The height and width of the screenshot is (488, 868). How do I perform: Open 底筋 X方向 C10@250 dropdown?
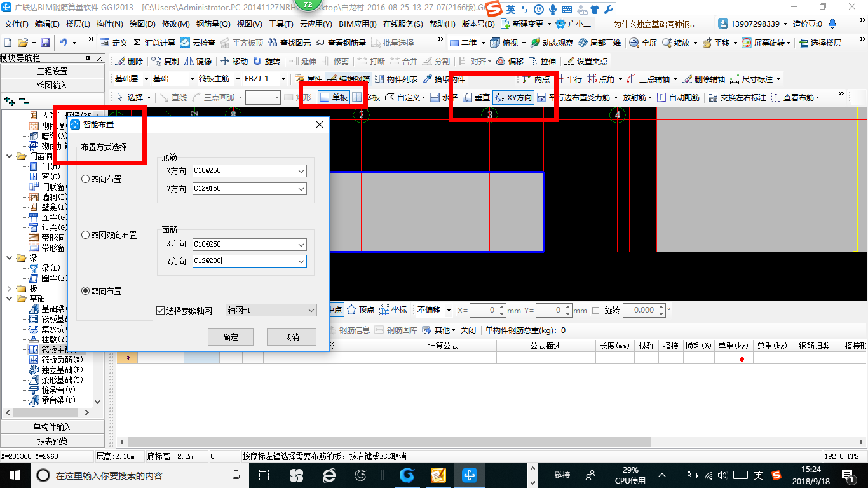[301, 171]
